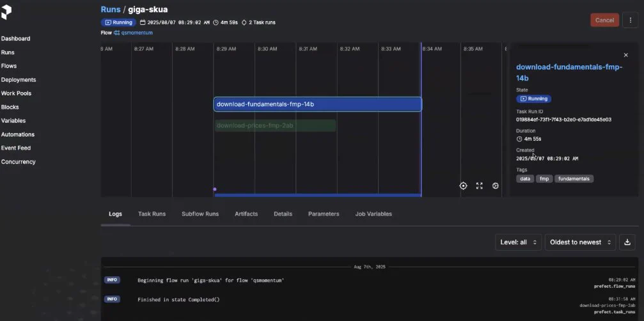This screenshot has width=644, height=321.
Task: Navigate to Work Pools
Action: tap(16, 93)
